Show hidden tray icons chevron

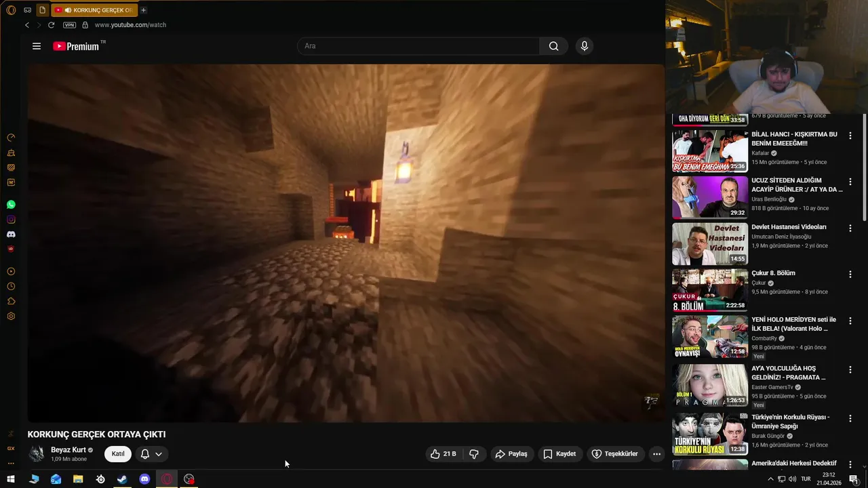770,479
